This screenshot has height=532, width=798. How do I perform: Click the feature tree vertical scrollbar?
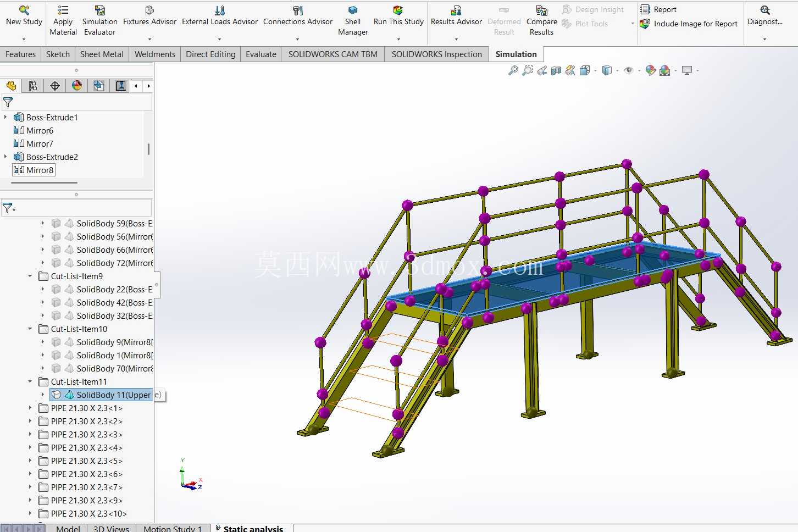tap(148, 149)
